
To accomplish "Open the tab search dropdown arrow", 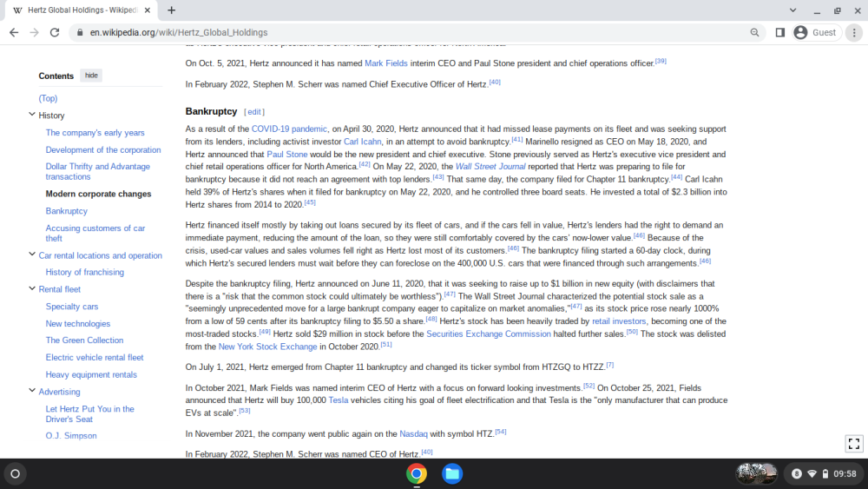I will [x=792, y=10].
